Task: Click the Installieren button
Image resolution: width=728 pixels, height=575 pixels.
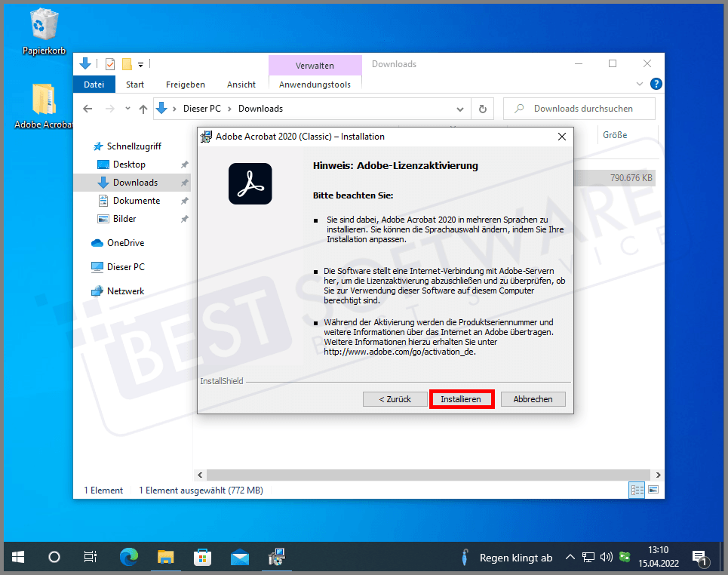Action: 461,398
